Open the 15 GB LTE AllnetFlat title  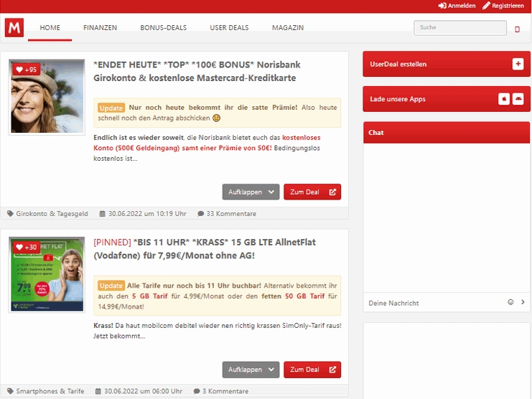coord(205,249)
